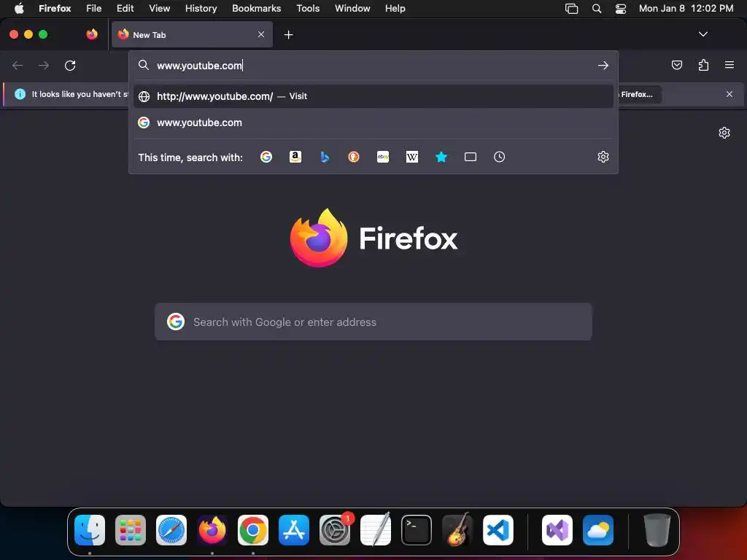Search this time with Google icon

click(266, 157)
